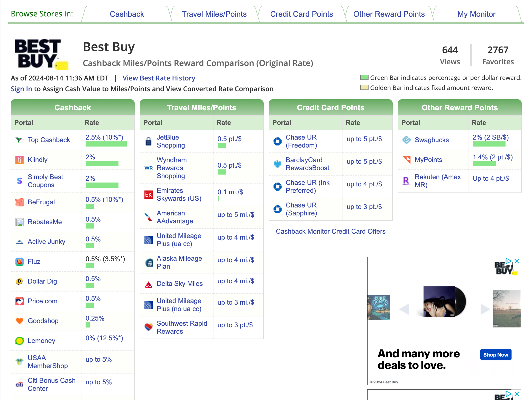
Task: Click the Kiindly portal icon
Action: 19,160
